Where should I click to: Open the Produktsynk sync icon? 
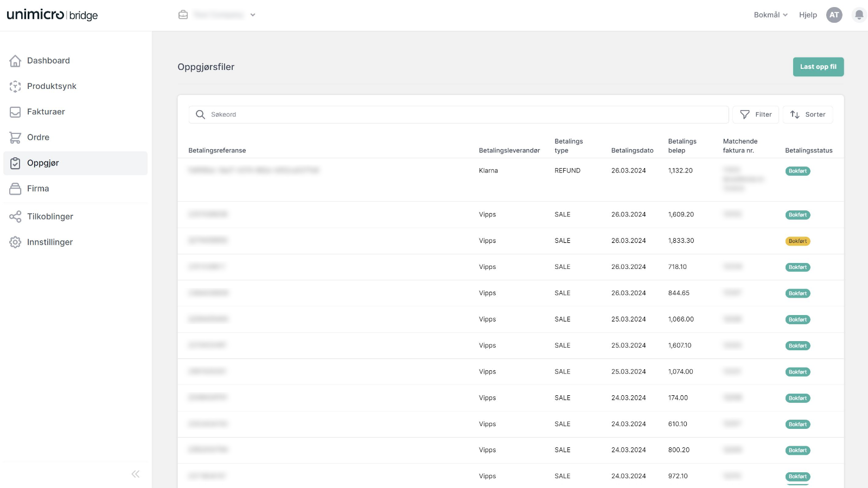tap(15, 86)
